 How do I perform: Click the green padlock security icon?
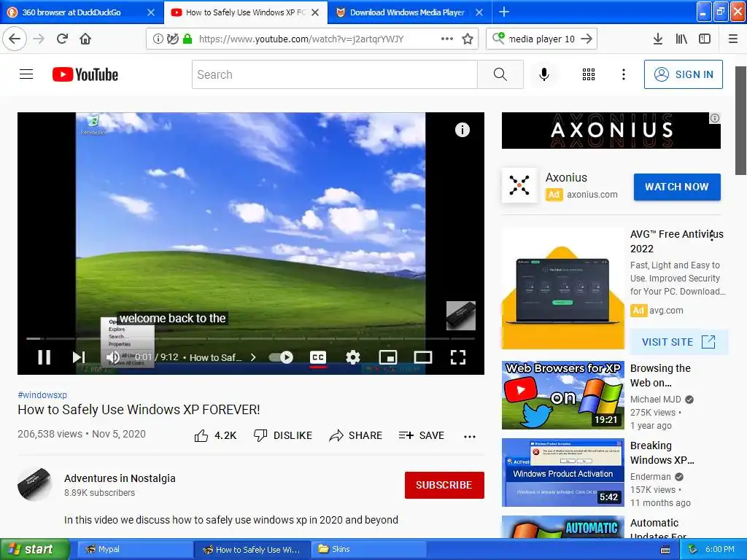point(187,39)
